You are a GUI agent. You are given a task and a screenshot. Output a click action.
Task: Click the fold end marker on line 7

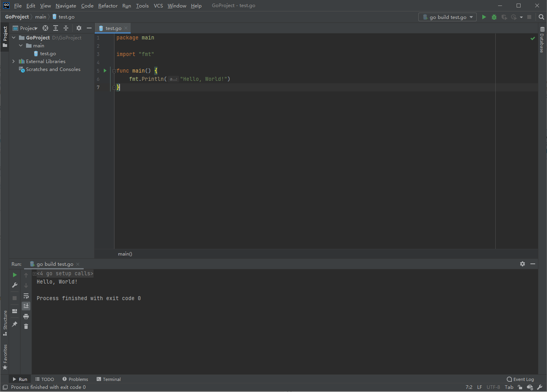pos(114,88)
